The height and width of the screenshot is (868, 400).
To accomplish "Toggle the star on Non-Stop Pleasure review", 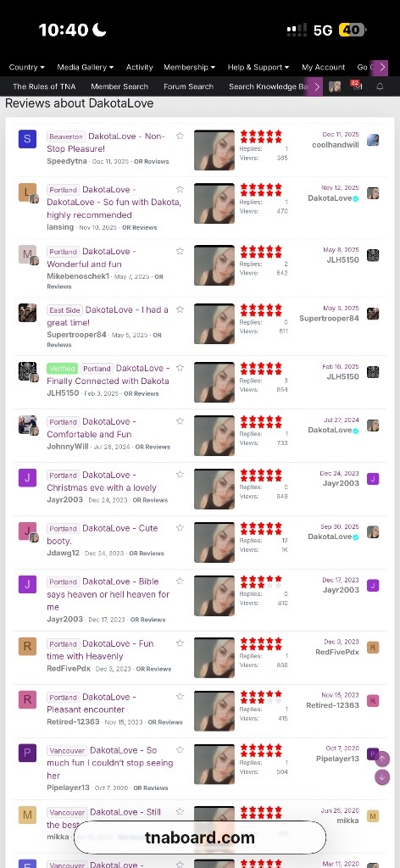I will pos(180,136).
